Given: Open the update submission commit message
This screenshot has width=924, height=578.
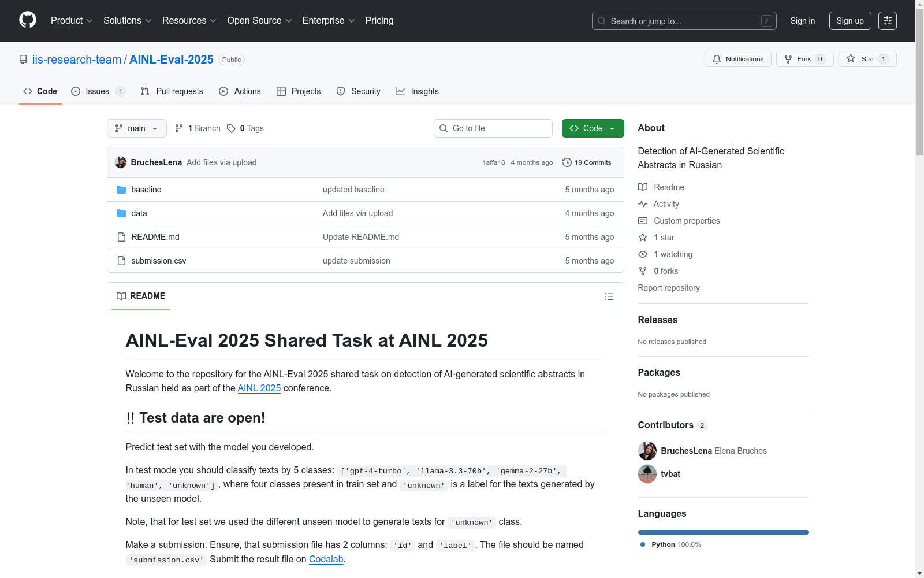Looking at the screenshot, I should [356, 261].
